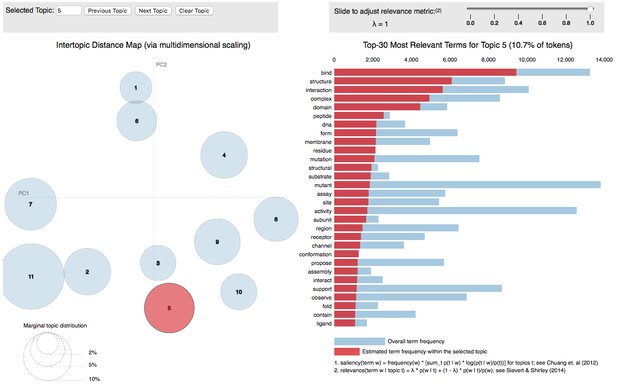
Task: Select topic circle 7 on the map
Action: click(30, 204)
